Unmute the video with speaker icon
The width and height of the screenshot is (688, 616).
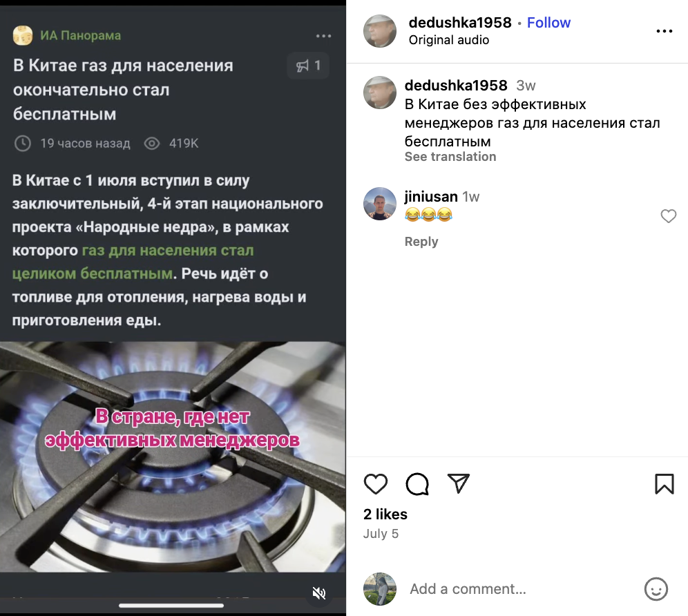pos(319,594)
